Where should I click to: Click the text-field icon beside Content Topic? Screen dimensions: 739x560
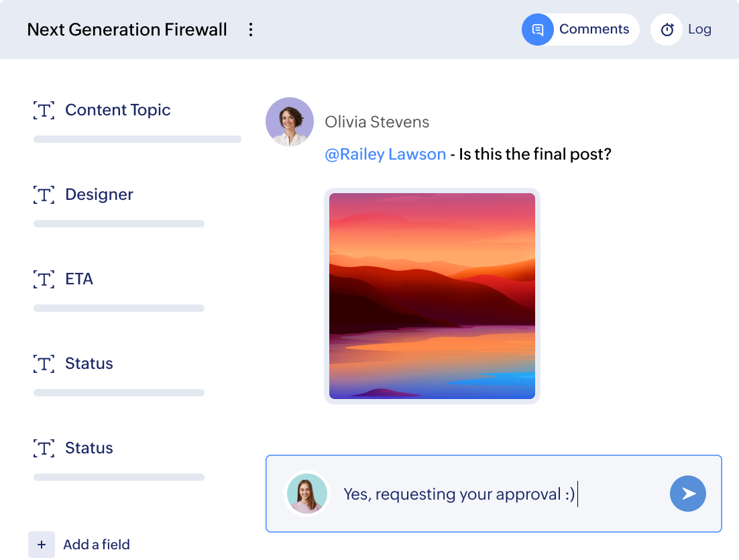[44, 110]
